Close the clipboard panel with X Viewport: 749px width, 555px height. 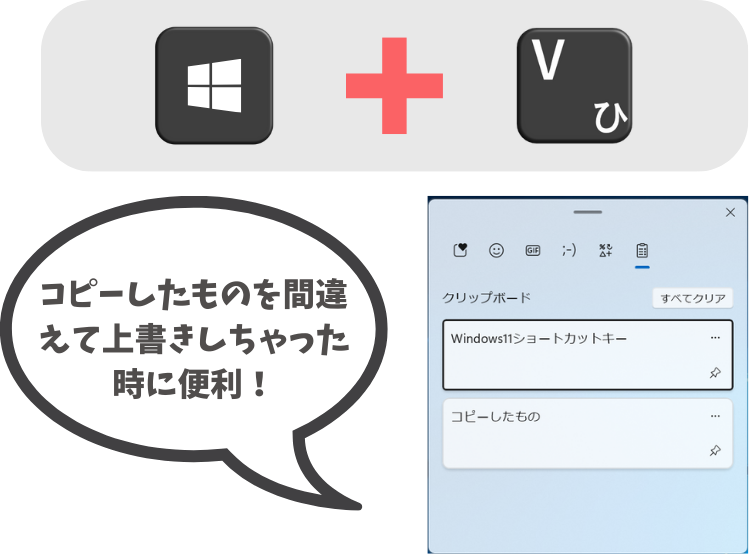click(x=730, y=212)
